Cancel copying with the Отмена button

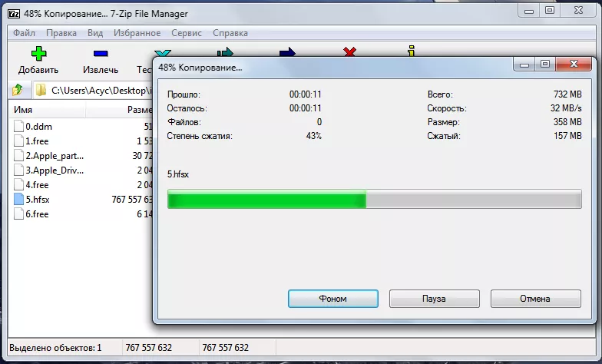click(535, 298)
